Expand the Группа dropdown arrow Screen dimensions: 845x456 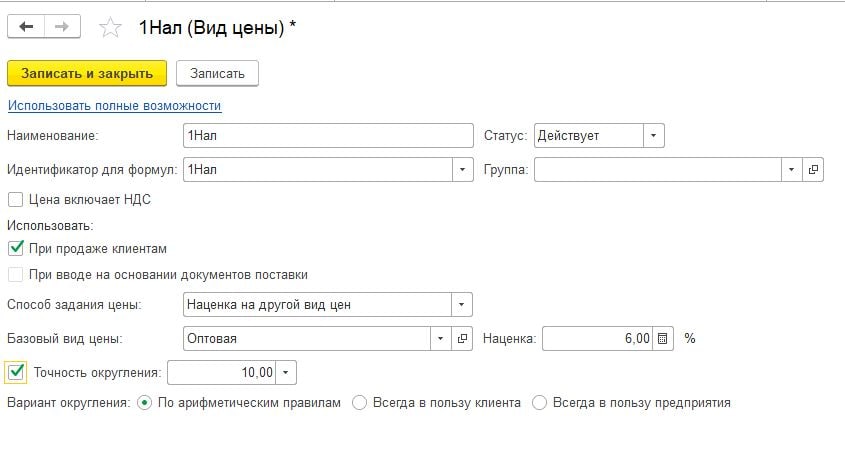(791, 169)
